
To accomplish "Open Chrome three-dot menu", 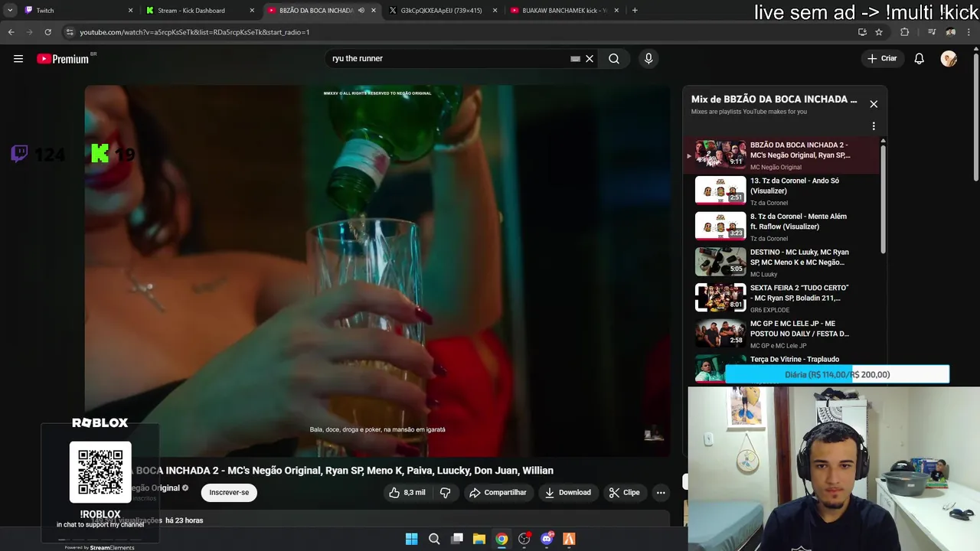I will click(x=969, y=32).
